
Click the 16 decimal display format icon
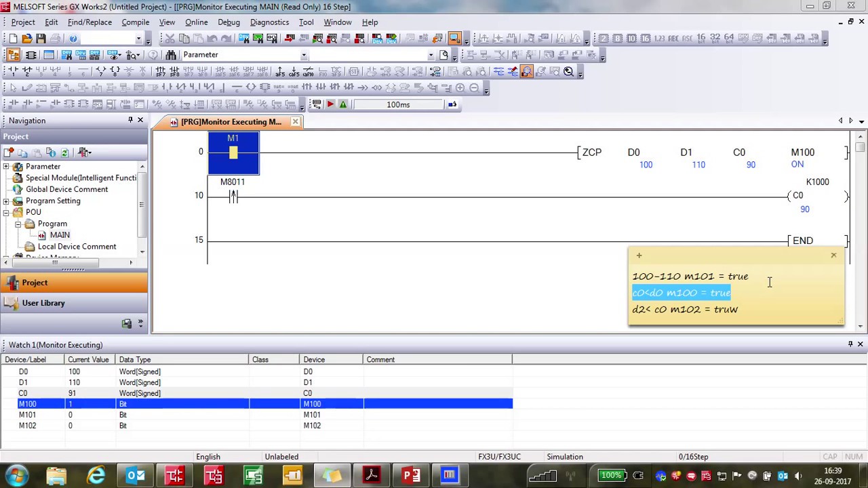(645, 39)
